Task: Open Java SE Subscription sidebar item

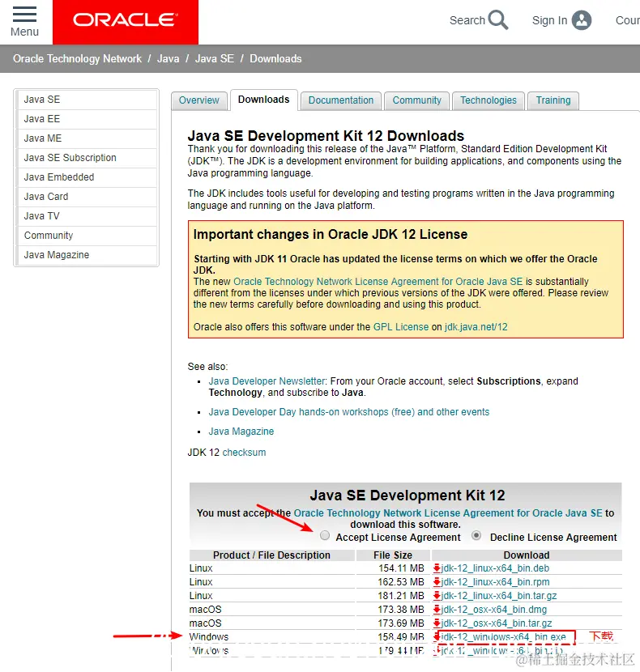Action: click(87, 158)
